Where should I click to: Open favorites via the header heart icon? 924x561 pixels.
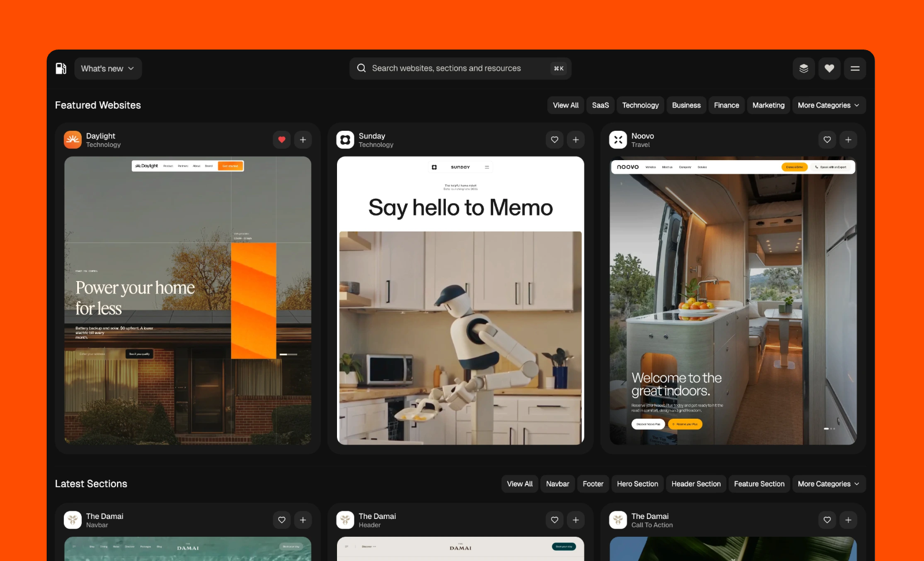point(830,69)
